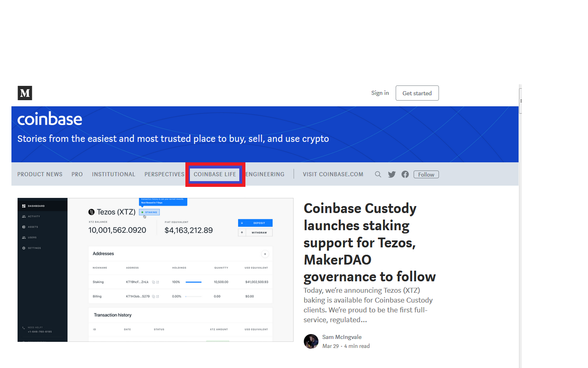Open Coinbase Facebook page icon
588x368 pixels.
coord(405,175)
